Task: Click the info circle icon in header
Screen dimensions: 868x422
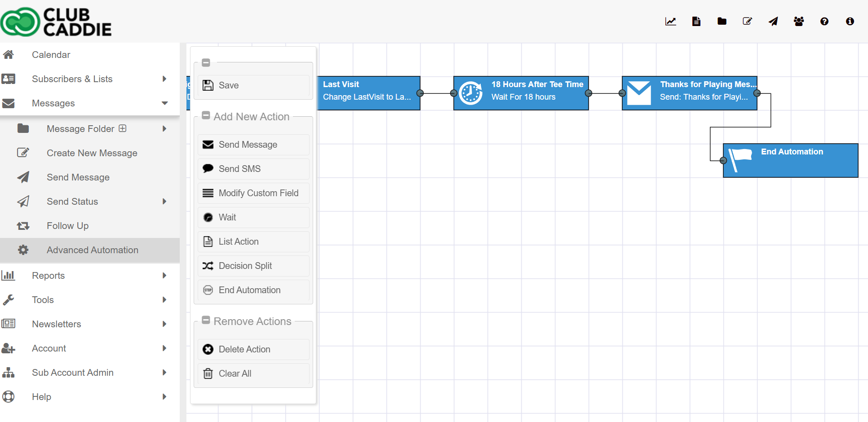Action: (x=850, y=22)
